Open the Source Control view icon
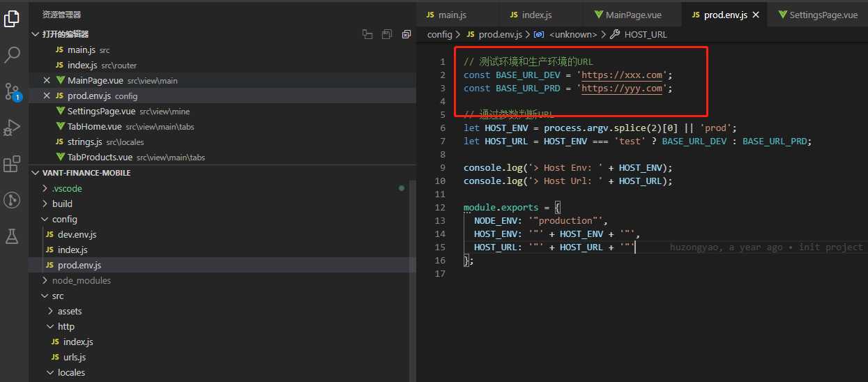 coord(12,91)
